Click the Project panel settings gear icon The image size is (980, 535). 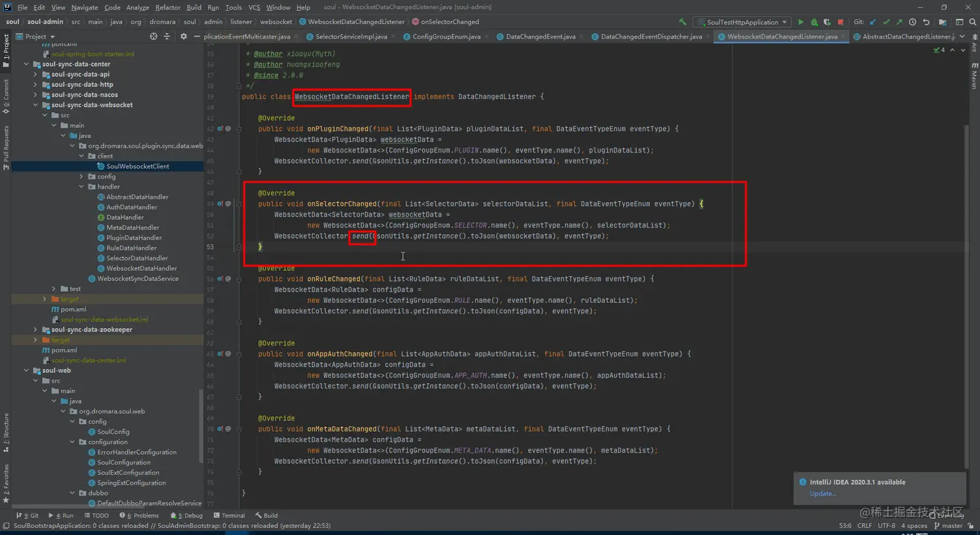(183, 37)
